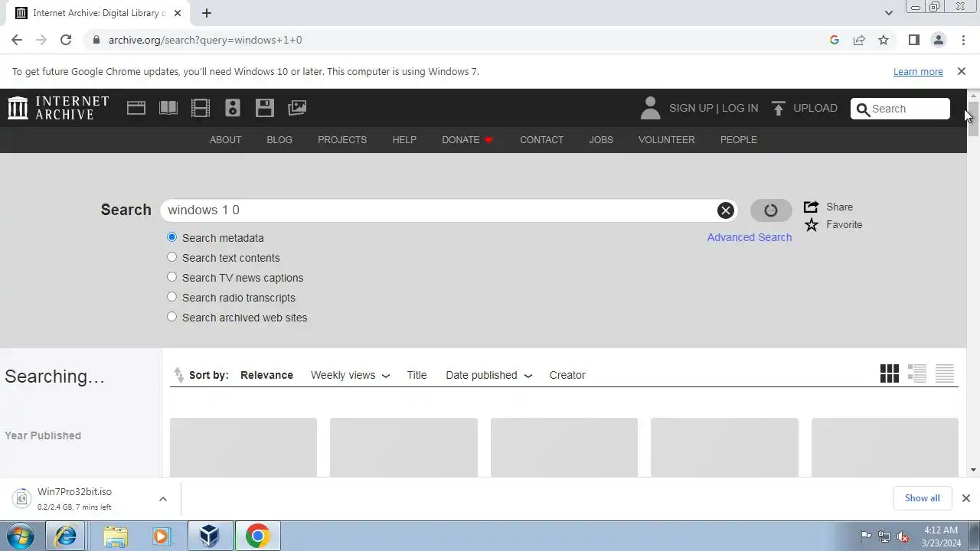Toggle sort direction arrows
Image resolution: width=980 pixels, height=551 pixels.
point(178,375)
